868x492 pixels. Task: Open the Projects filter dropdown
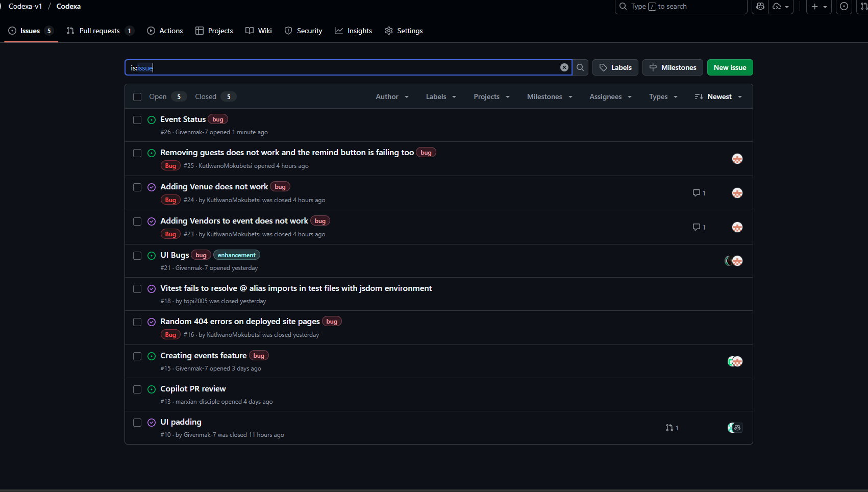tap(491, 96)
